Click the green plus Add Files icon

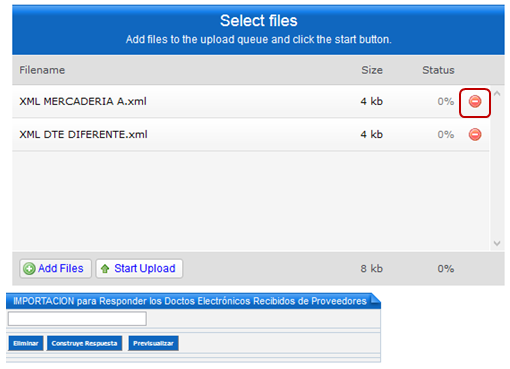[x=29, y=269]
